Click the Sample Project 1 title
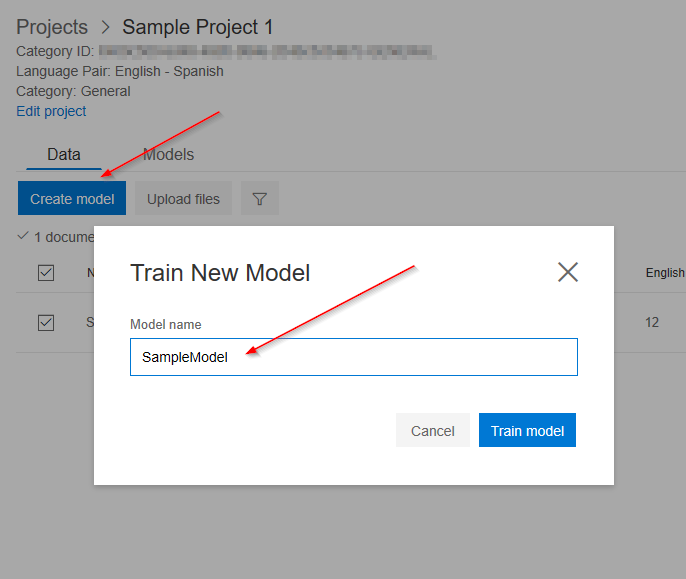686x579 pixels. tap(197, 28)
